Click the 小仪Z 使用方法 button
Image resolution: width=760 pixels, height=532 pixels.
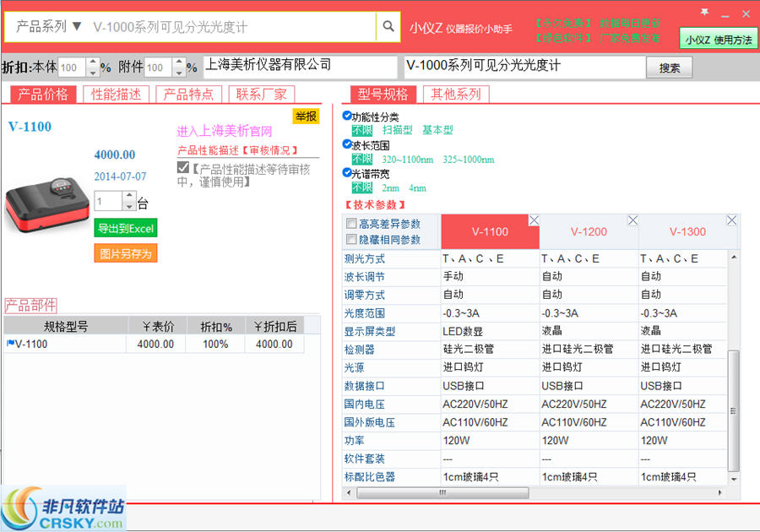pyautogui.click(x=719, y=40)
